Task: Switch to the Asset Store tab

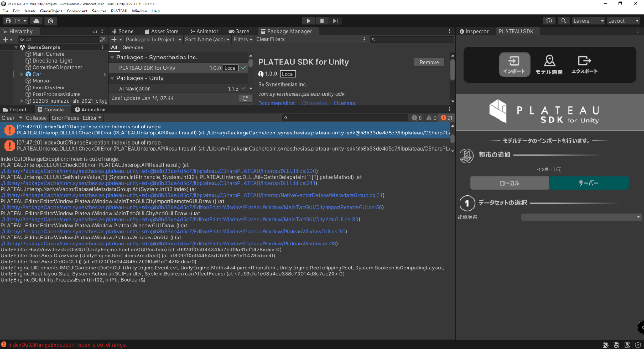Action: click(161, 31)
